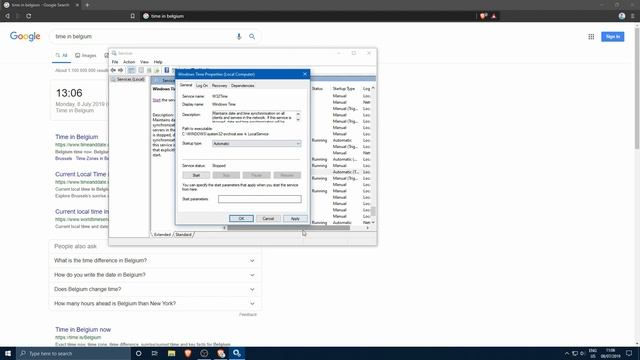Switch to the Extended view tab

coord(162,235)
